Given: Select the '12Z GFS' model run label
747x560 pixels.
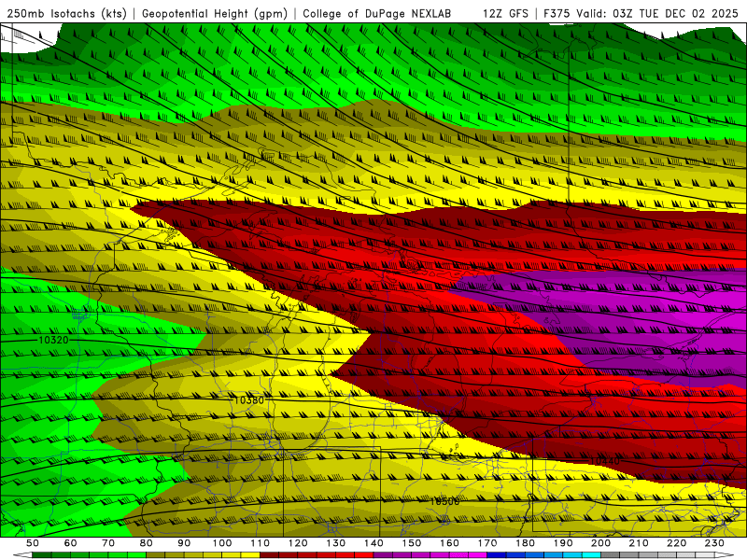Looking at the screenshot, I should 505,14.
